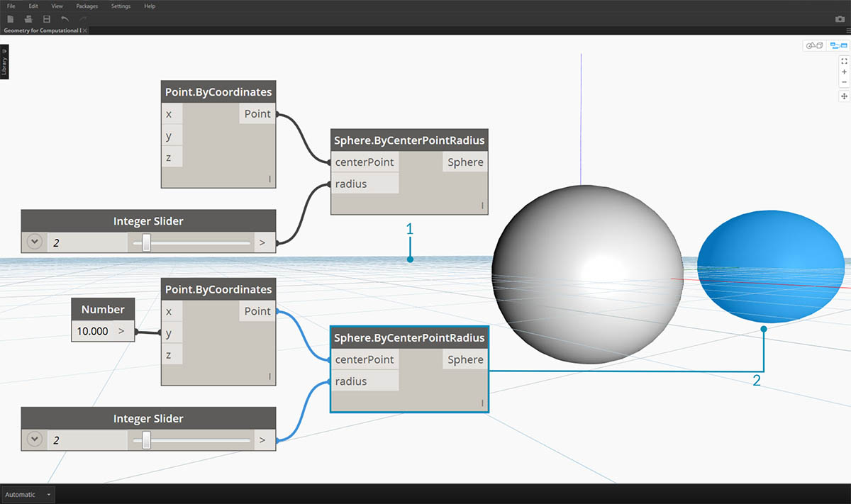This screenshot has height=504, width=851.
Task: Open the top Integer Slider options chevron
Action: [34, 242]
